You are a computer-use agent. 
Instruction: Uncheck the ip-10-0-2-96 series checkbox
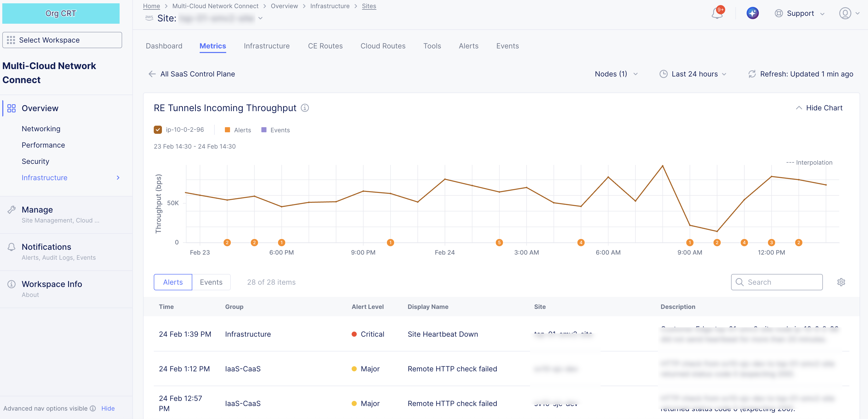158,130
